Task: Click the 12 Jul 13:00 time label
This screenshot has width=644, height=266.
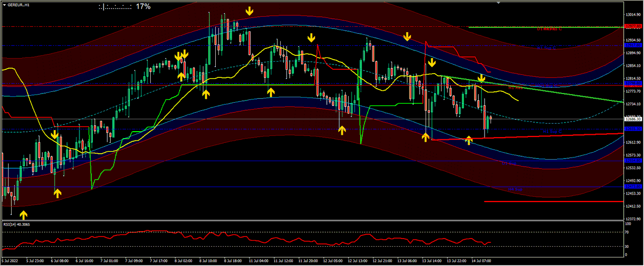Action: pos(357,261)
